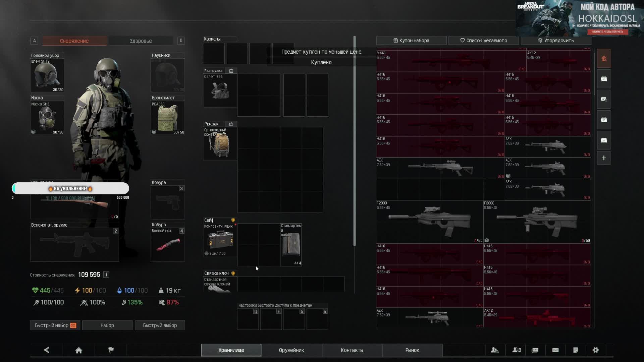Open Список желаемого wishlist
644x362 pixels.
[x=483, y=41]
